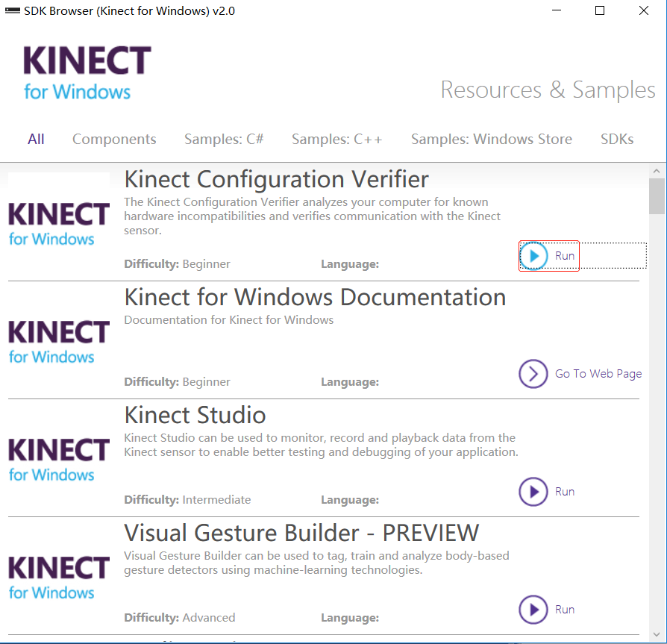Select the Samples: C++ tab

point(336,140)
